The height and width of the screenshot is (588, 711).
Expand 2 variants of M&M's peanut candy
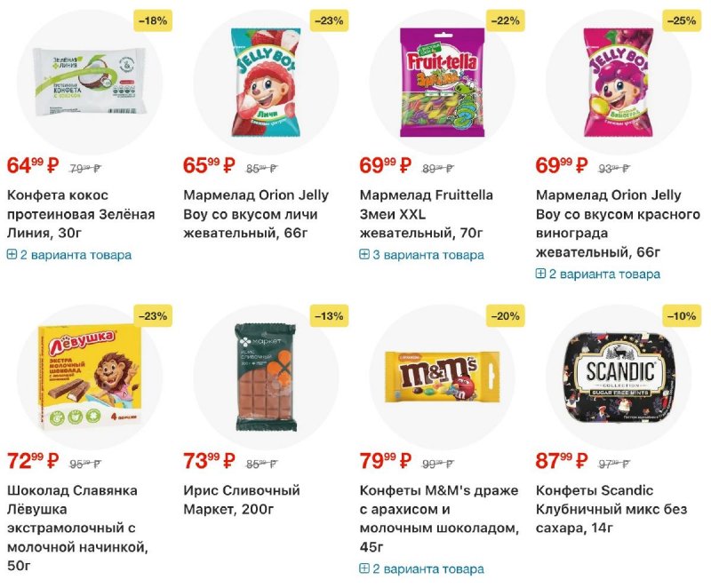[421, 568]
